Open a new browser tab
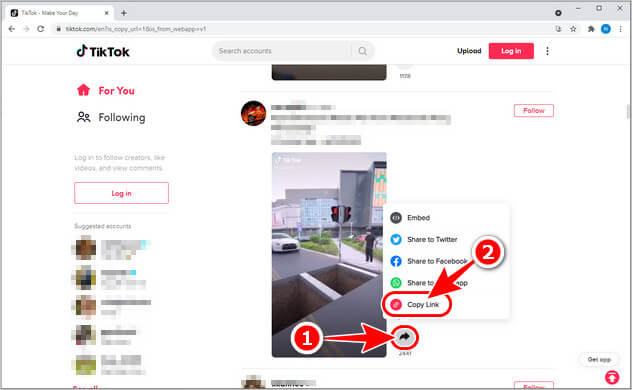Viewport: 632px width, 390px height. coord(124,13)
